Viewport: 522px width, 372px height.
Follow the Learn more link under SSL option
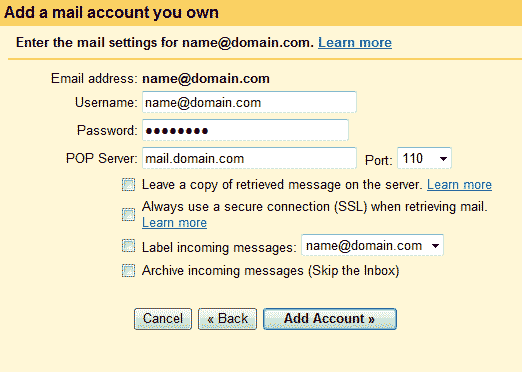pos(174,223)
